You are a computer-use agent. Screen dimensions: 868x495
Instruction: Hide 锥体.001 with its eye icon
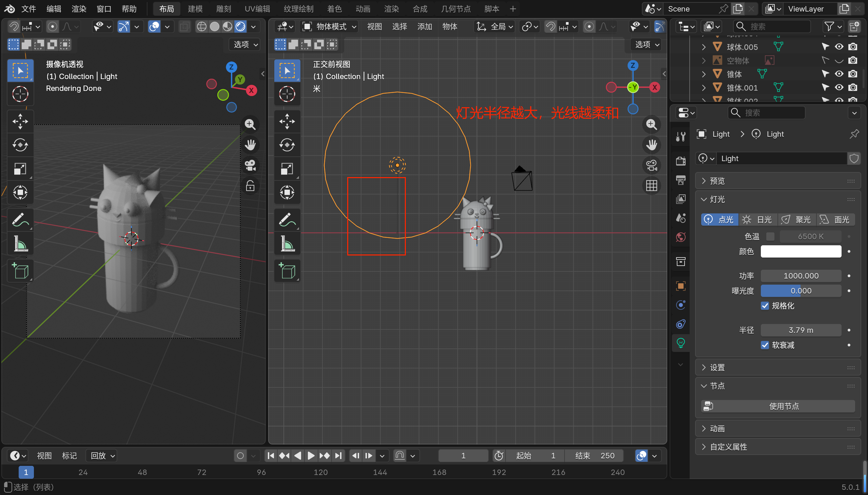tap(839, 88)
